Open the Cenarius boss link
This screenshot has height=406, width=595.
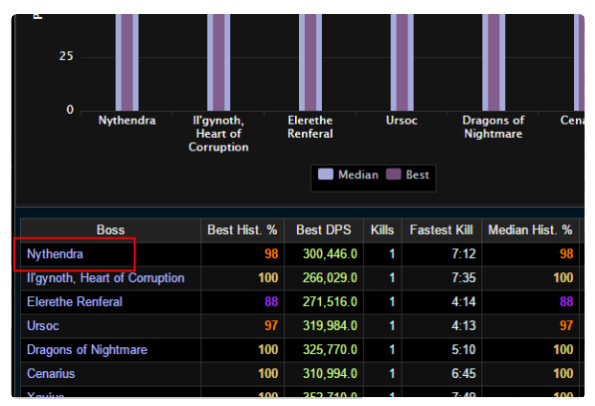coord(51,373)
